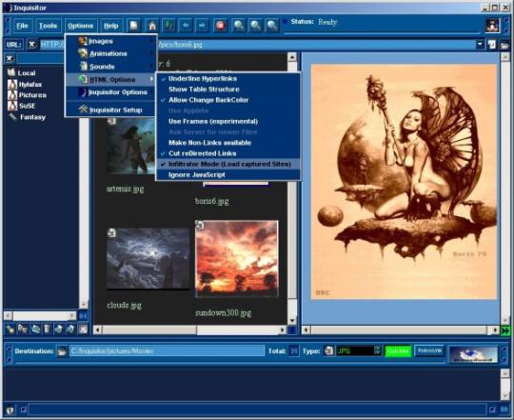Expand the HTML Options submenu
The width and height of the screenshot is (514, 420).
coord(110,80)
